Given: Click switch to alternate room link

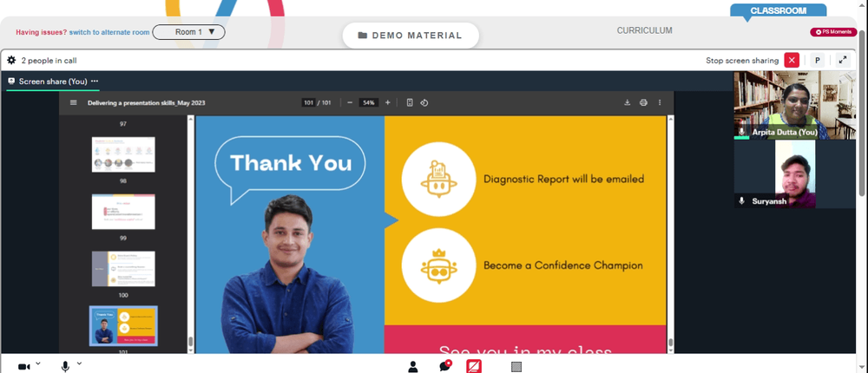Looking at the screenshot, I should (x=109, y=32).
